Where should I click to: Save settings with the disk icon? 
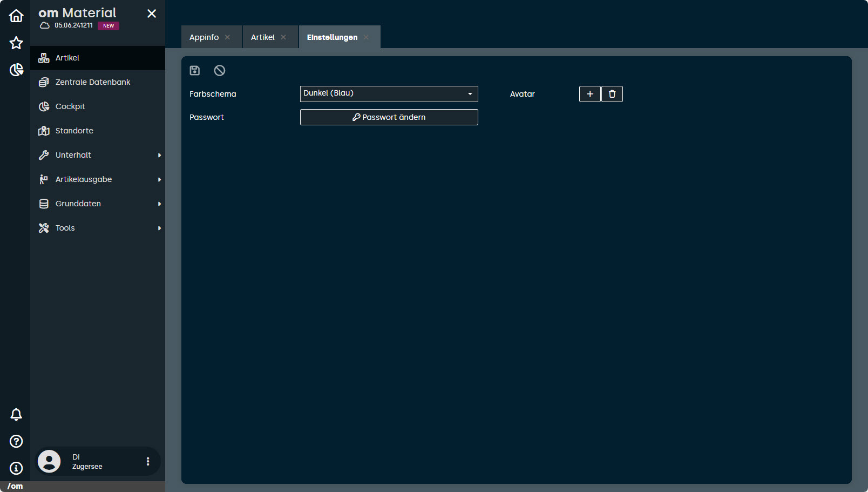tap(195, 70)
